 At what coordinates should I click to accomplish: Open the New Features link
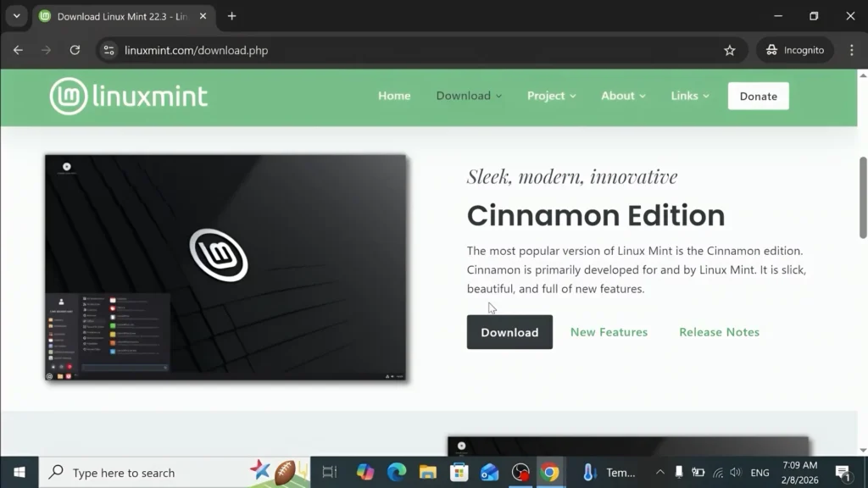click(x=609, y=332)
